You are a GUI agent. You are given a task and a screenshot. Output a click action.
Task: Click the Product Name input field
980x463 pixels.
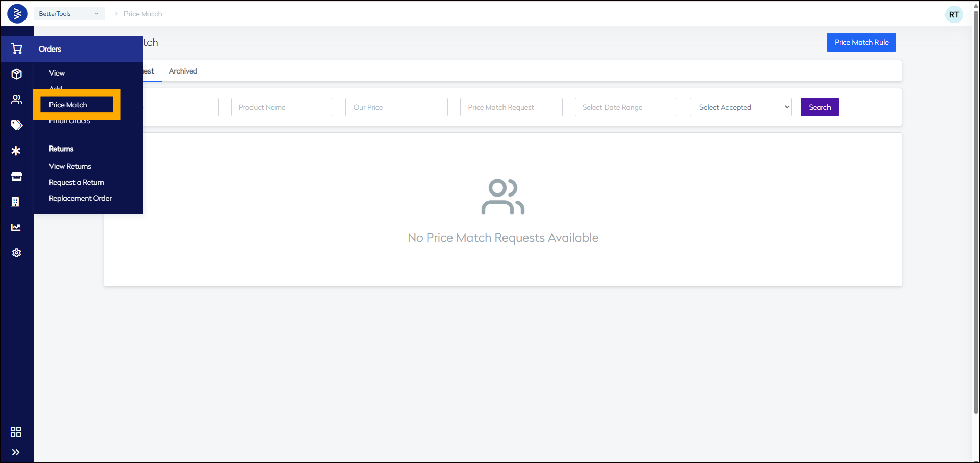pyautogui.click(x=282, y=107)
